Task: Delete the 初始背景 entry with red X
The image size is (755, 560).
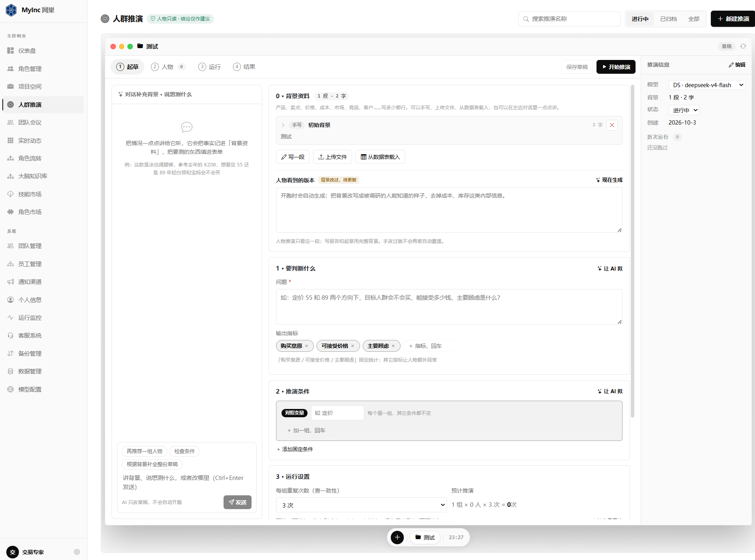Action: (612, 125)
